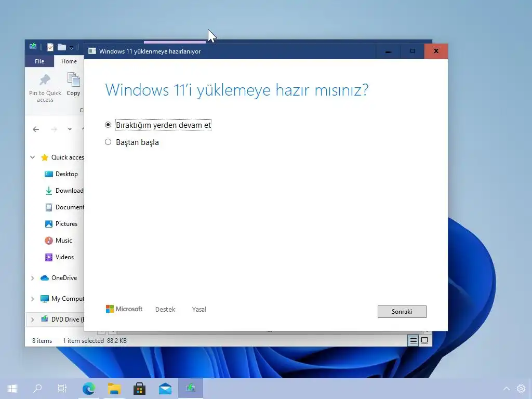Switch Explorer to large icons view
The height and width of the screenshot is (399, 532).
pyautogui.click(x=424, y=340)
